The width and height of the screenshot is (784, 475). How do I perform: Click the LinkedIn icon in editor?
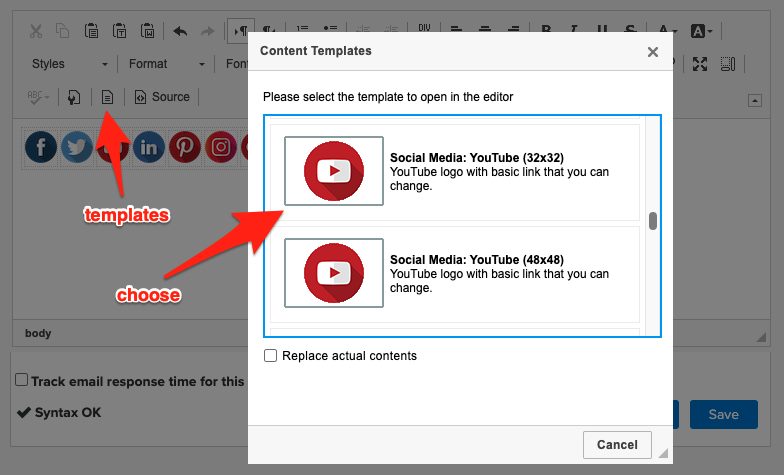tap(149, 148)
